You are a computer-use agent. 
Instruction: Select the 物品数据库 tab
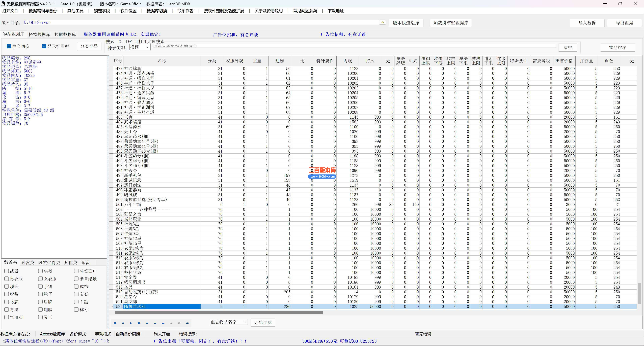13,34
